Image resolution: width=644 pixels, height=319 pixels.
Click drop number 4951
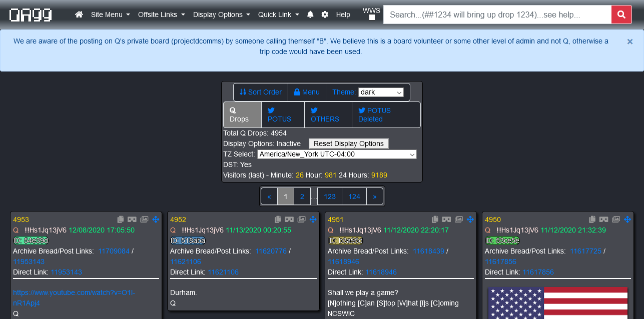point(336,219)
